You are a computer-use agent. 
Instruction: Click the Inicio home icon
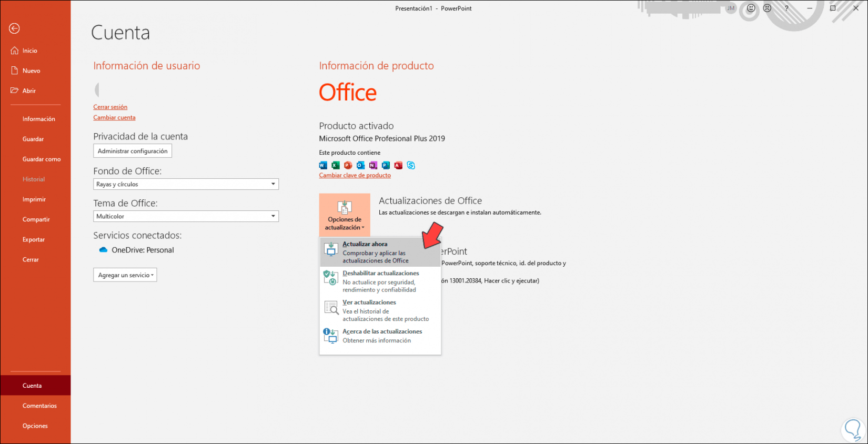tap(14, 51)
